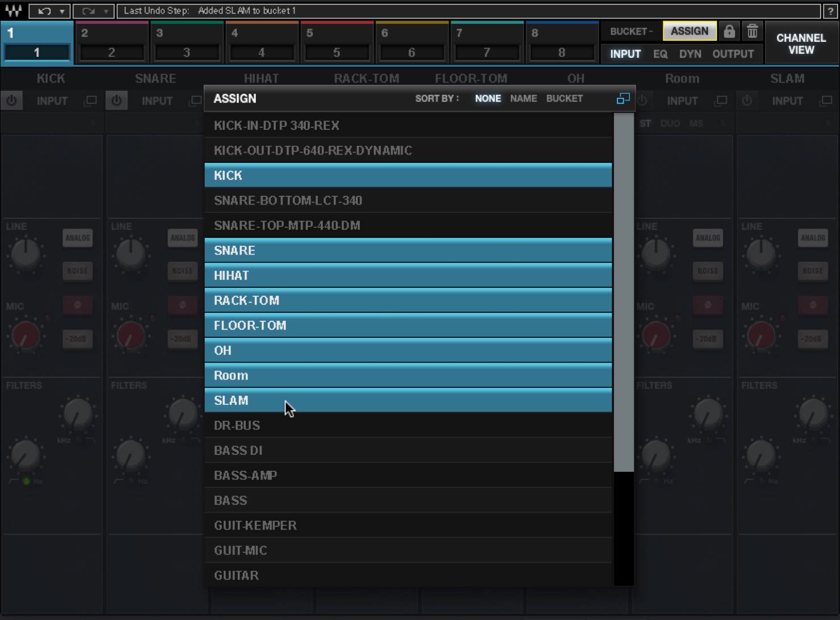
Task: Deselect highlighted RACK-TOM in assign list
Action: (x=408, y=300)
